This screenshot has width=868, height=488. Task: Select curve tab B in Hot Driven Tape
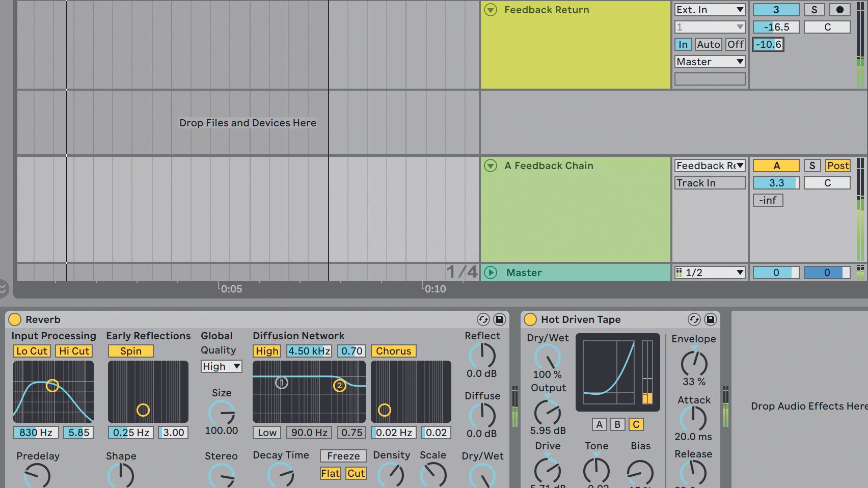[x=617, y=424]
